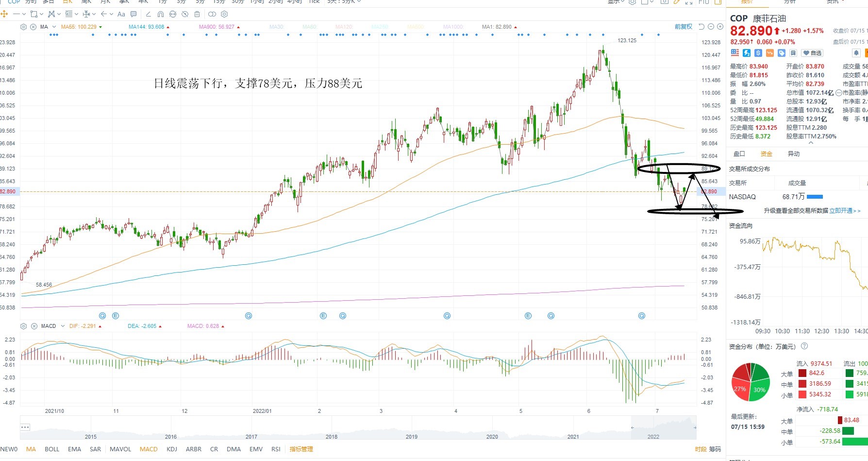Expand the pitchfork tool dropdown arrow
The width and height of the screenshot is (868, 461).
pyautogui.click(x=59, y=14)
